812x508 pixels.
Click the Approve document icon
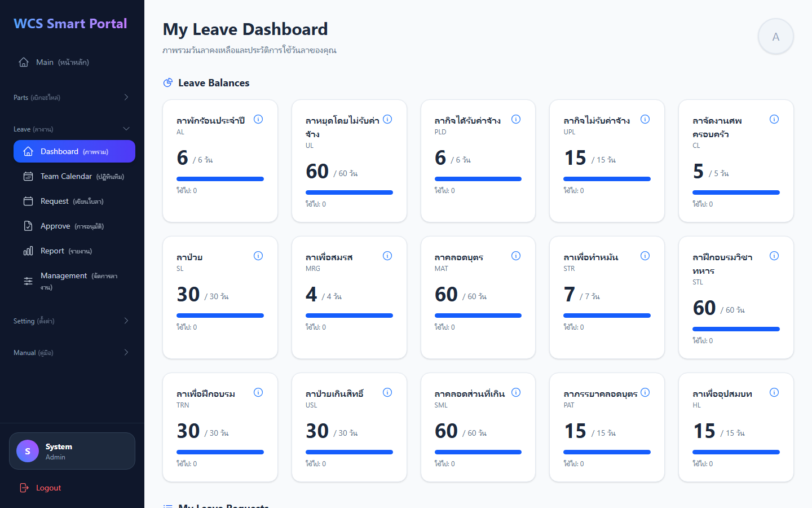point(28,226)
